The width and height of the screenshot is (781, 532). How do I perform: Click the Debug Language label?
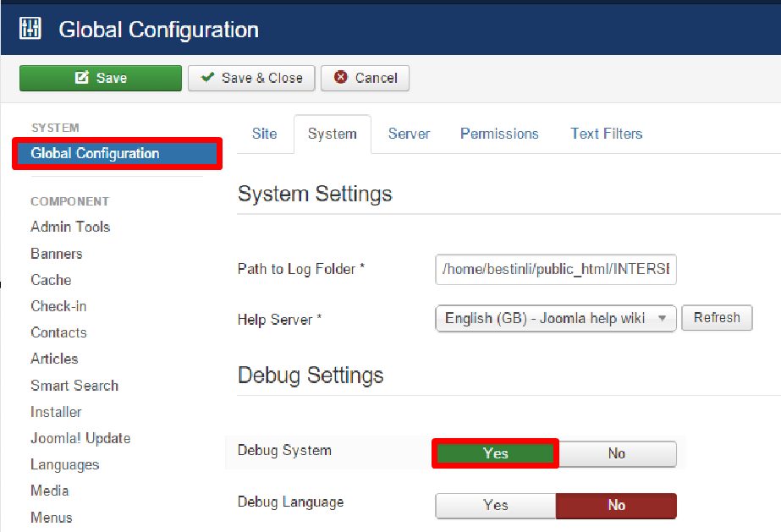tap(290, 502)
